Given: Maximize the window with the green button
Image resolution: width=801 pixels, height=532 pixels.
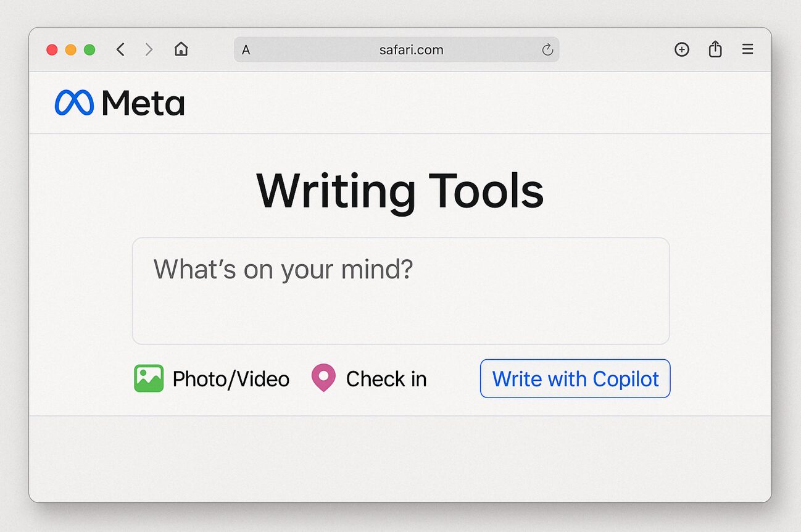Looking at the screenshot, I should point(89,50).
